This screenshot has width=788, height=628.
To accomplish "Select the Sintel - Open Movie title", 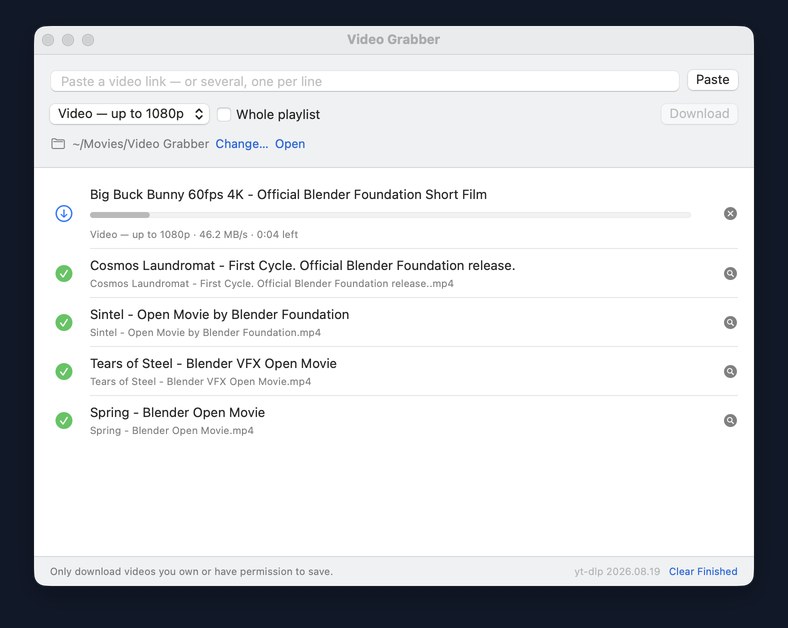I will pos(220,315).
